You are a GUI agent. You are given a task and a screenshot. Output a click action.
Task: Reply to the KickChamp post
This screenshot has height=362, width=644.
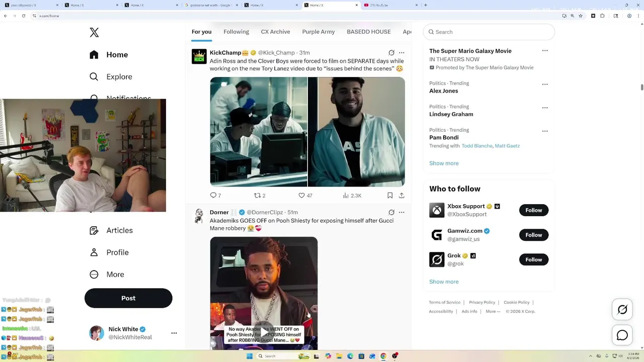point(215,196)
